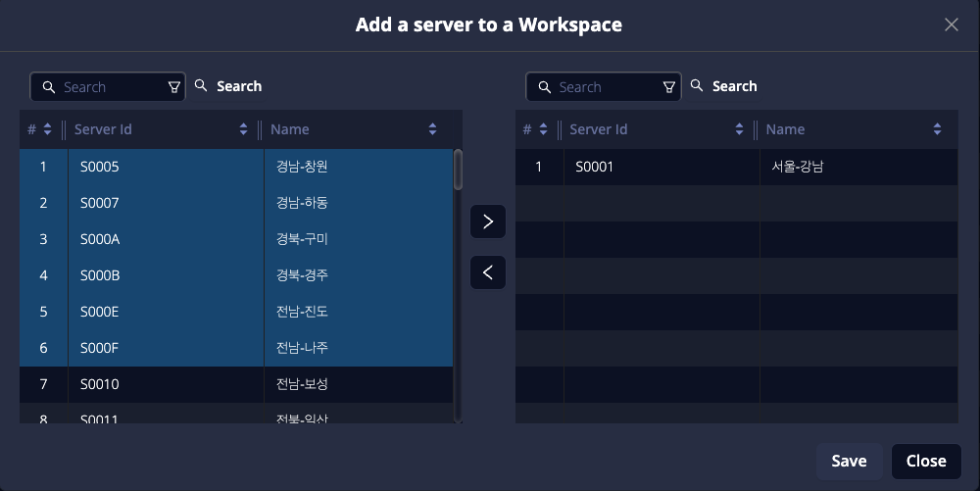
Task: Click filter icon in right search box
Action: (669, 87)
